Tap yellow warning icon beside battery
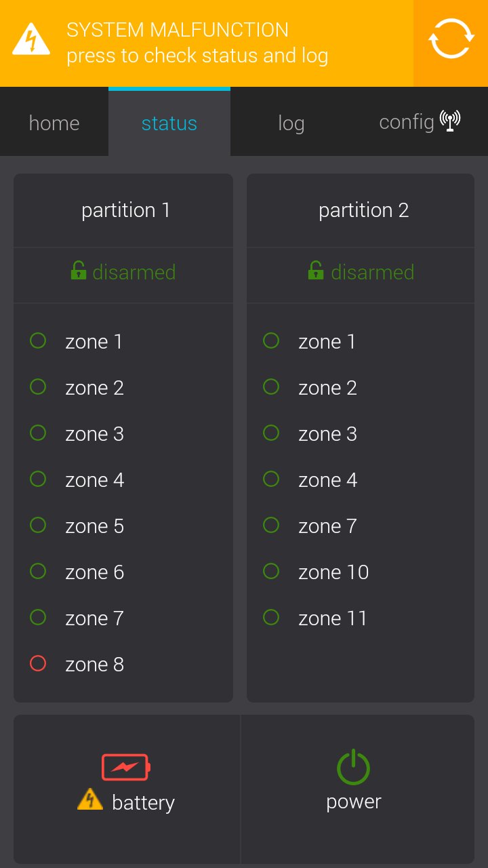This screenshot has width=488, height=868. click(90, 800)
